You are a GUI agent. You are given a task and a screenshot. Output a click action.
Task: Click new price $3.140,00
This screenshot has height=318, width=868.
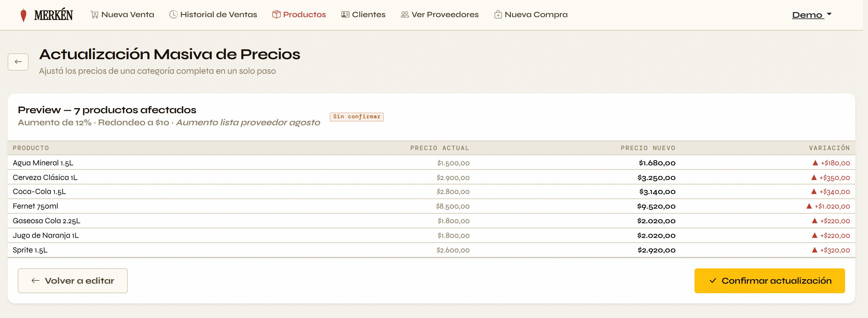point(657,192)
